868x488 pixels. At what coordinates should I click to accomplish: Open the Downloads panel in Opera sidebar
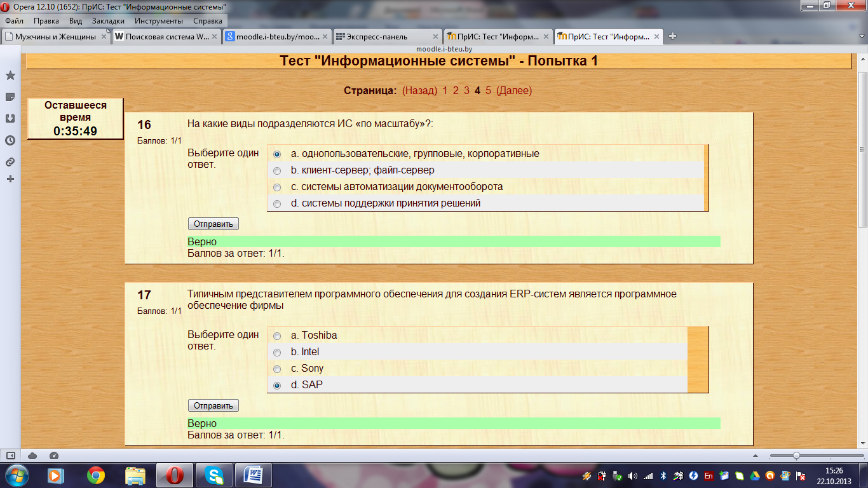[x=10, y=119]
